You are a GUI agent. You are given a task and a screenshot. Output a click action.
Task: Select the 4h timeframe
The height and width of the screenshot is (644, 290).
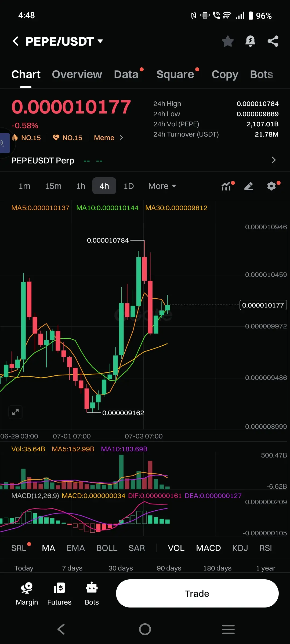point(104,186)
